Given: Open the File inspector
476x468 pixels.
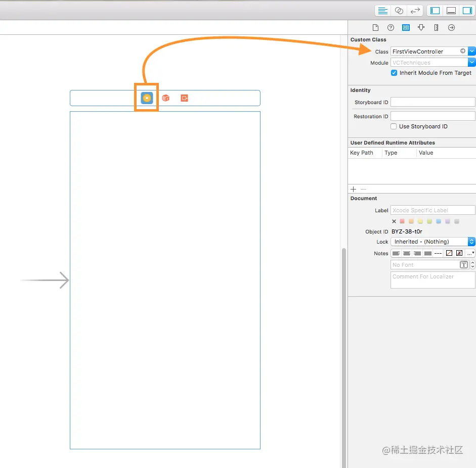Looking at the screenshot, I should (375, 28).
